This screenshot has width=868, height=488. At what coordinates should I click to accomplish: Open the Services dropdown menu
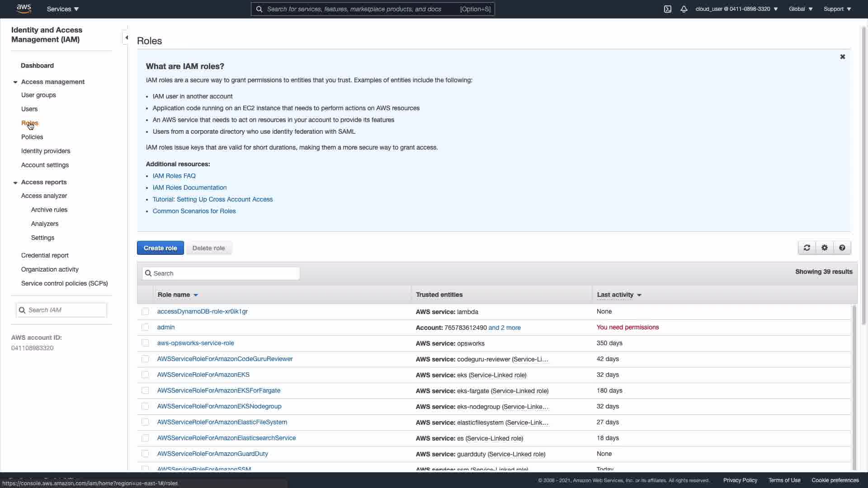coord(62,9)
